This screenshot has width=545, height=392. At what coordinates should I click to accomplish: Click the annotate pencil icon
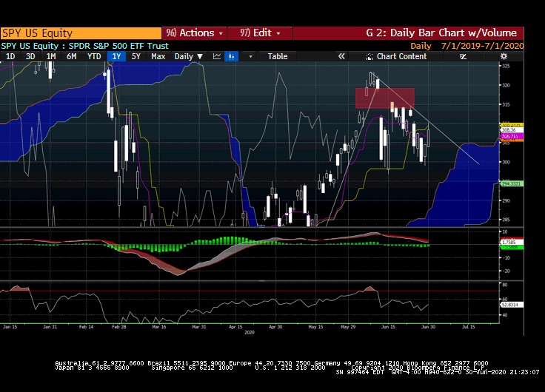pyautogui.click(x=463, y=56)
